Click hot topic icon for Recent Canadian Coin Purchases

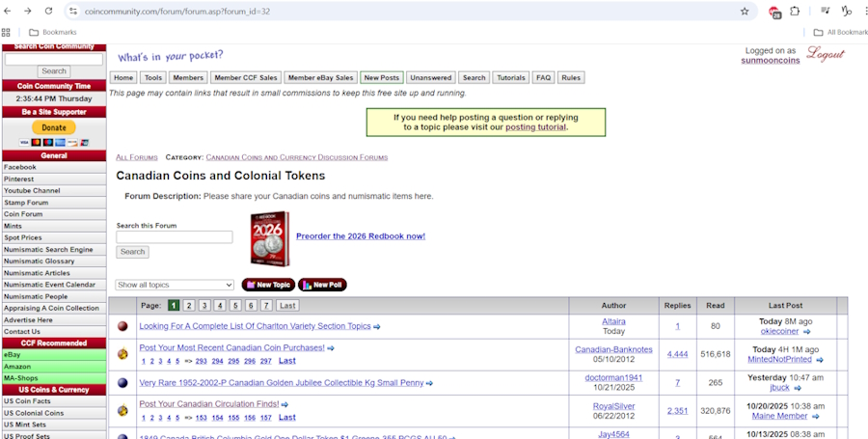point(122,354)
